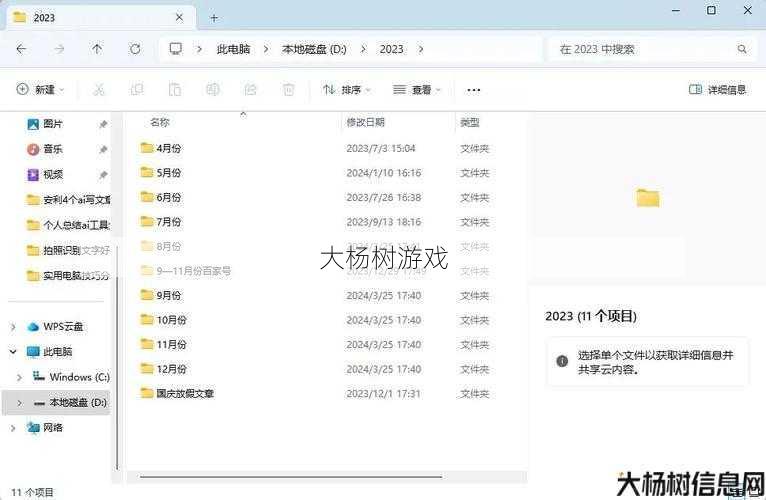Expand the 本地磁盘 (D:) drive node
Viewport: 766px width, 500px height.
point(20,403)
